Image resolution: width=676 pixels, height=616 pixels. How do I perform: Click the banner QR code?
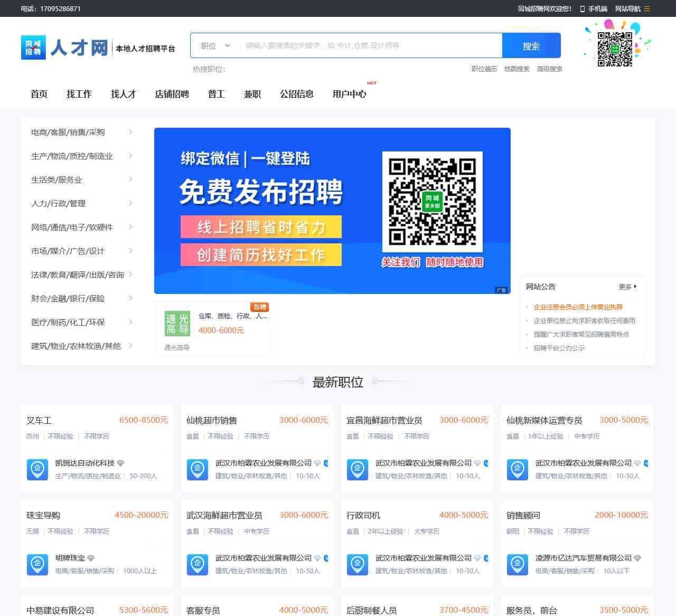[433, 202]
